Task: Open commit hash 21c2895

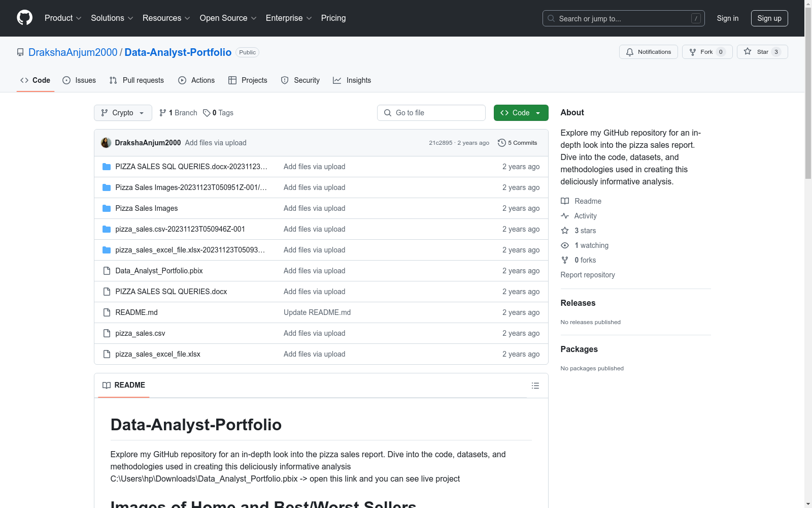Action: point(441,143)
